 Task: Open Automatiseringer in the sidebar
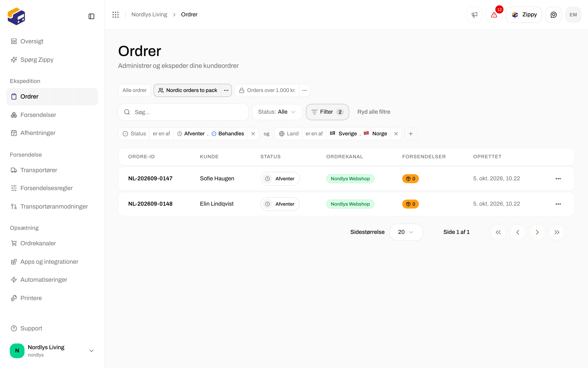pyautogui.click(x=52, y=280)
